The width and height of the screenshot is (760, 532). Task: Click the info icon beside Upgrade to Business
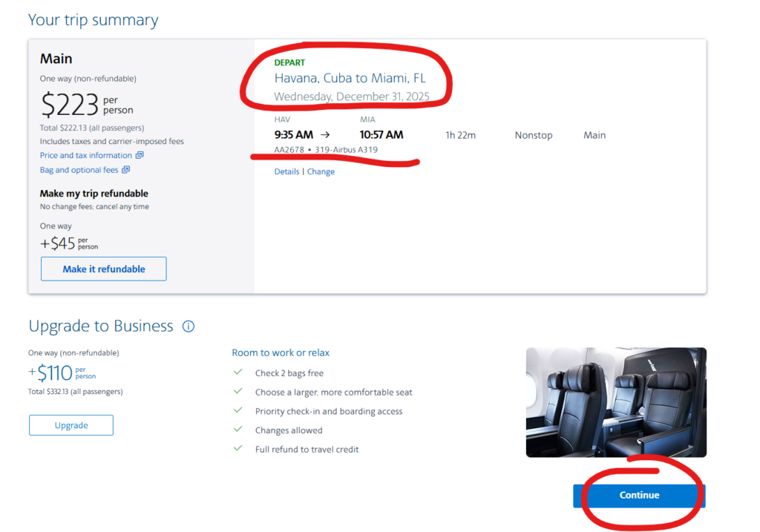[189, 326]
